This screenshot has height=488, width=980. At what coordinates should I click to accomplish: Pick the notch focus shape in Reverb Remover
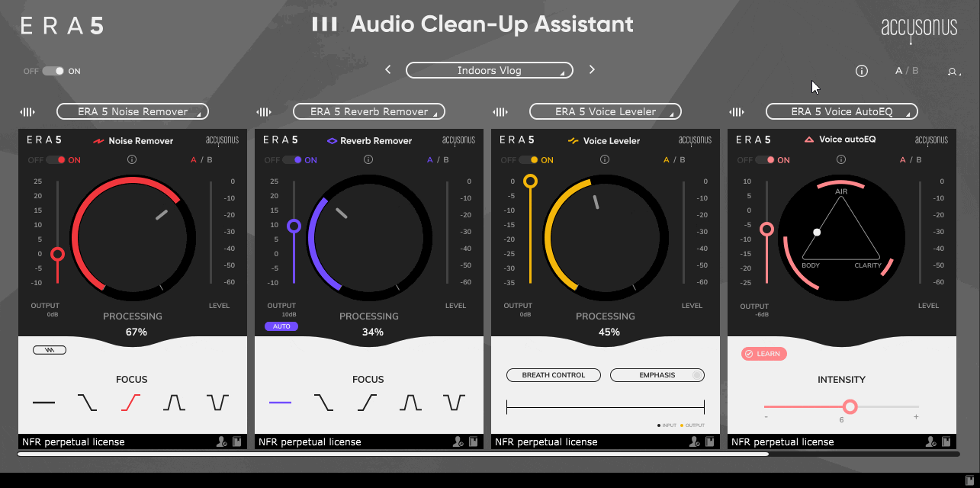pos(455,402)
